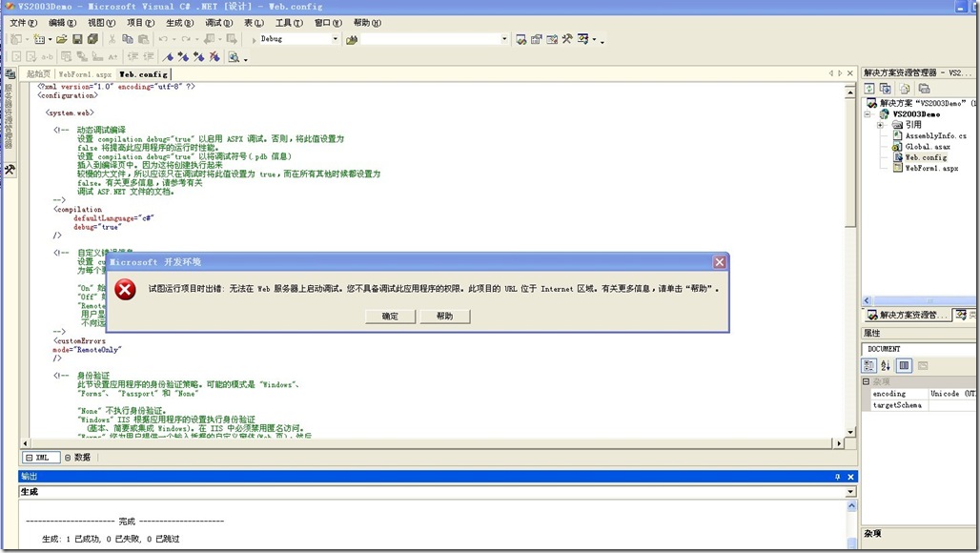Viewport: 980px width, 553px height.
Task: Click the Increase Indent toolbar icon
Action: 148,57
